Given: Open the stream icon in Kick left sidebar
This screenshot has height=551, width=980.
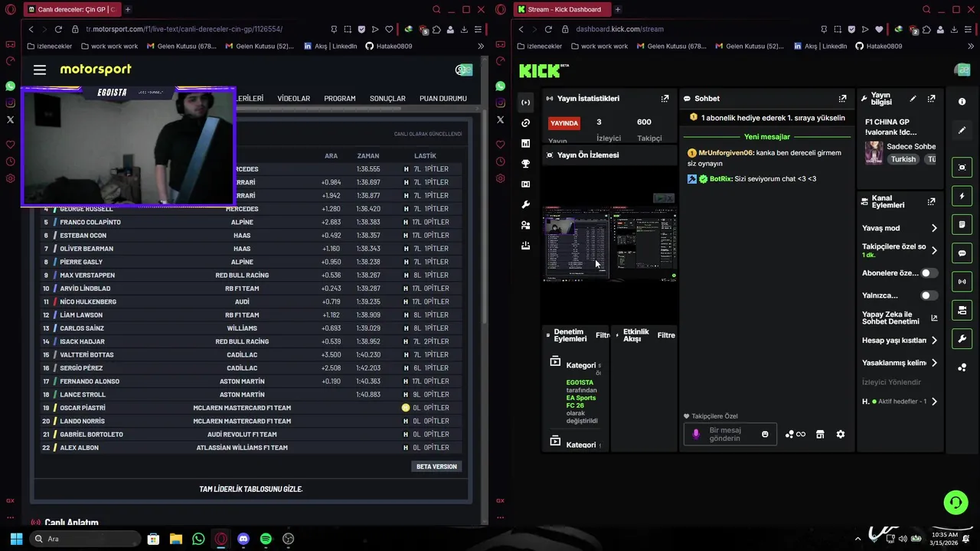Looking at the screenshot, I should pos(525,103).
